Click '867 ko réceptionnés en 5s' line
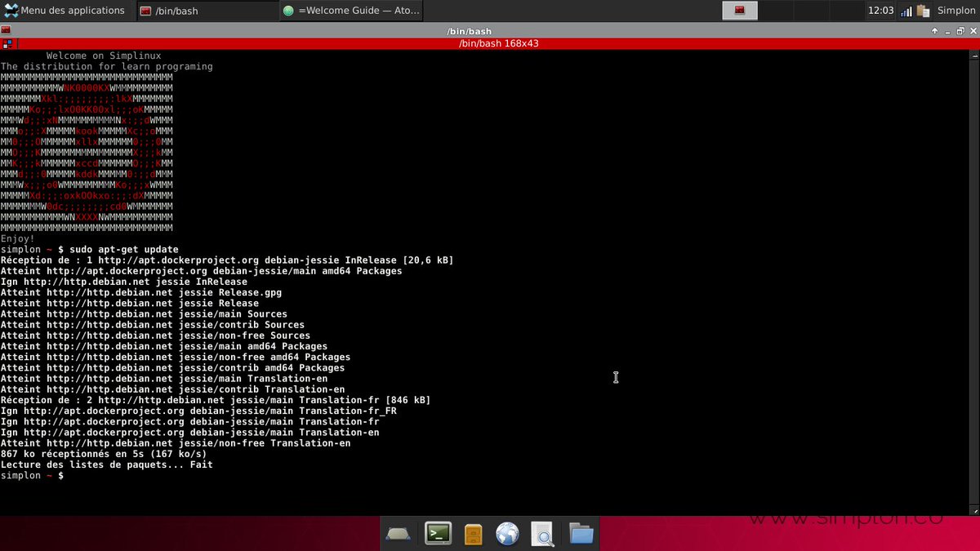The image size is (980, 551). point(104,454)
